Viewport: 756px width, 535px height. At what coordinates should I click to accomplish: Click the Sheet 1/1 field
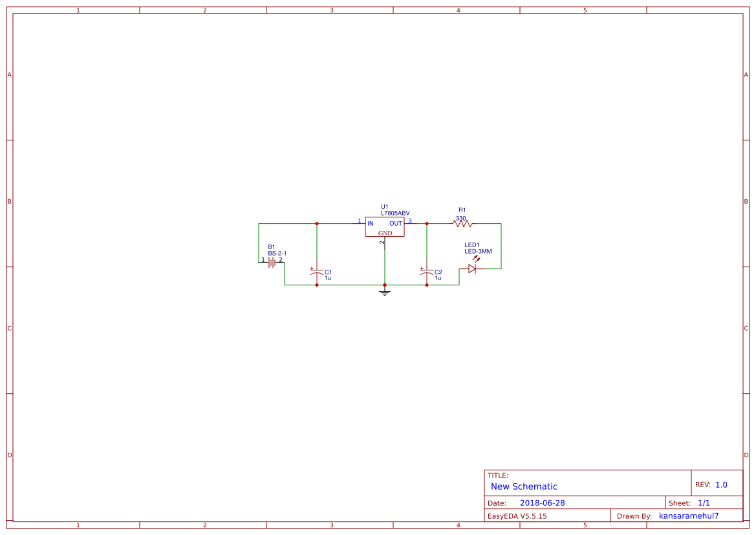tap(689, 503)
